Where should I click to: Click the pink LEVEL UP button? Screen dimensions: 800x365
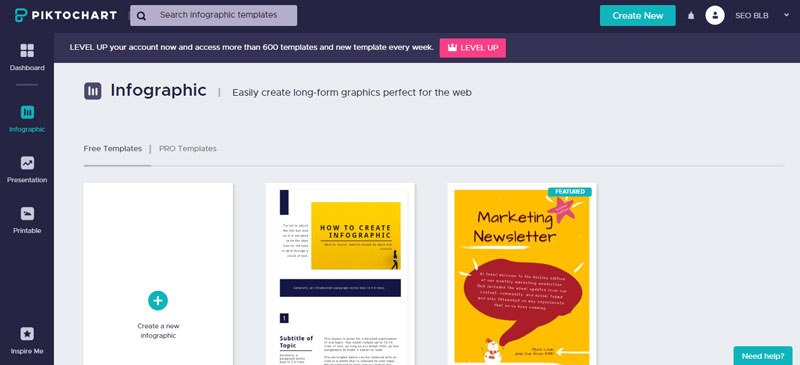point(472,47)
